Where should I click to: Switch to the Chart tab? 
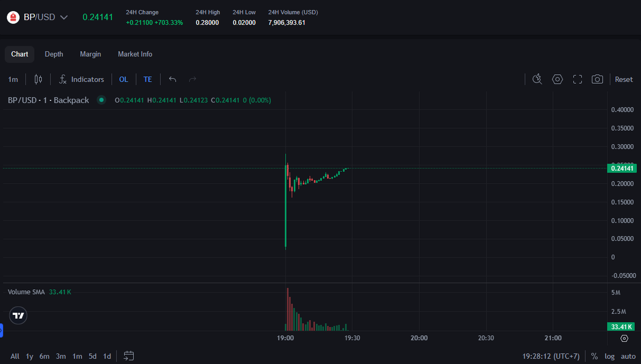[20, 54]
